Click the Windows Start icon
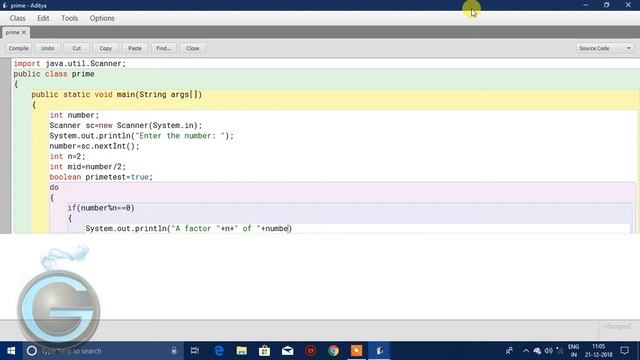640x360 pixels. tap(11, 351)
